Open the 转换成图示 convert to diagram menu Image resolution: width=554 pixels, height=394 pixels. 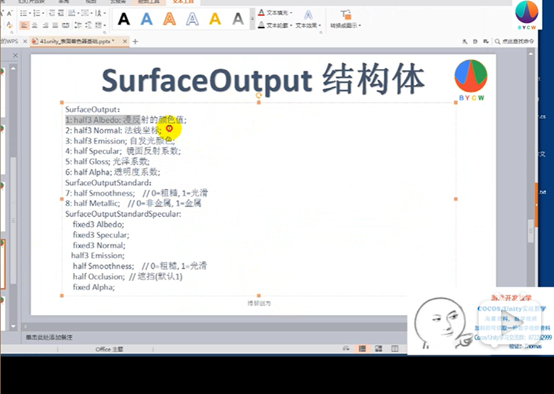click(x=346, y=19)
